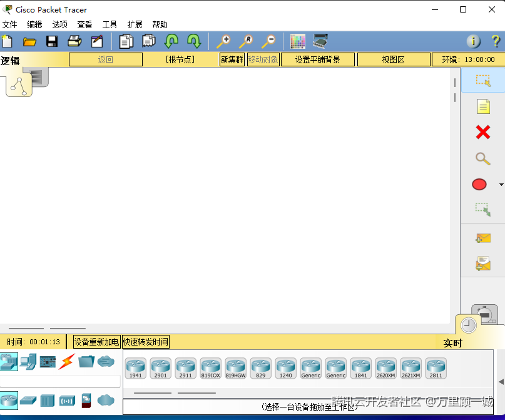The height and width of the screenshot is (420, 505).
Task: Add a Simple PDU envelope
Action: click(483, 238)
